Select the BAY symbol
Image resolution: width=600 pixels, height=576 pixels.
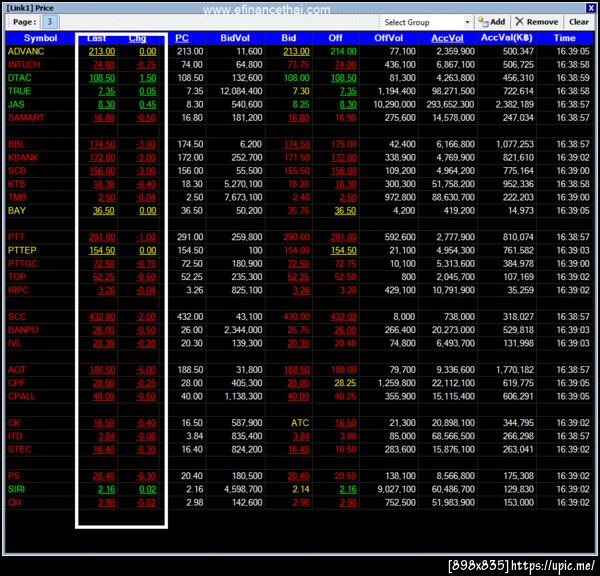click(17, 210)
